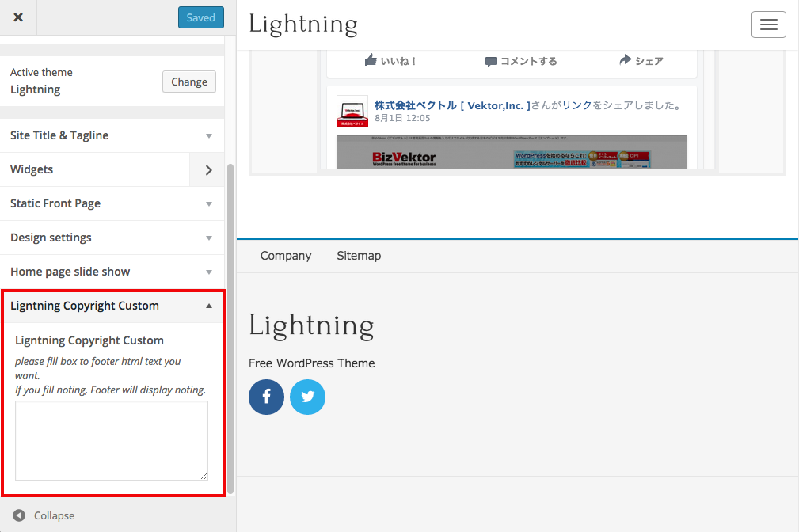Click the Company footer menu link
The image size is (799, 532).
click(286, 256)
